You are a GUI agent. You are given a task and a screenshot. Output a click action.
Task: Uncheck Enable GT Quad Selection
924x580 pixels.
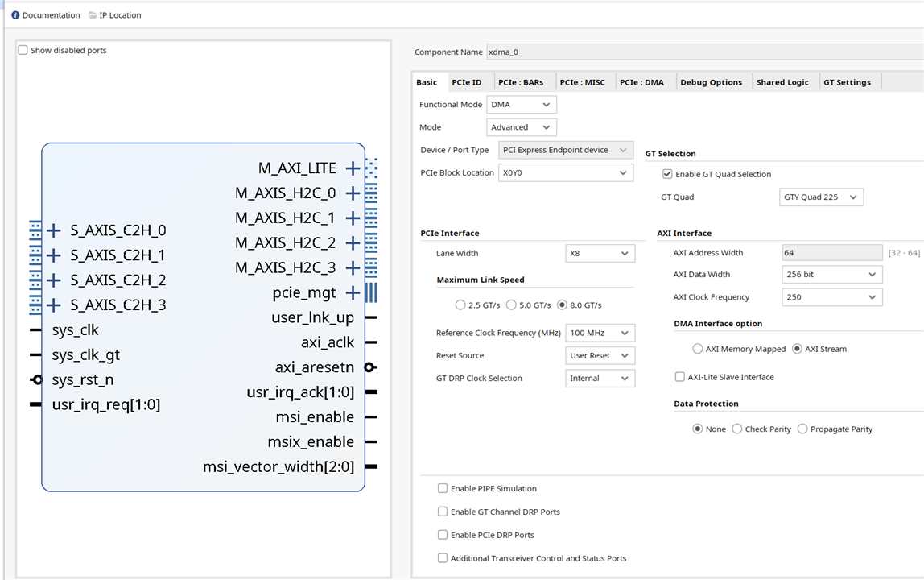[x=667, y=174]
